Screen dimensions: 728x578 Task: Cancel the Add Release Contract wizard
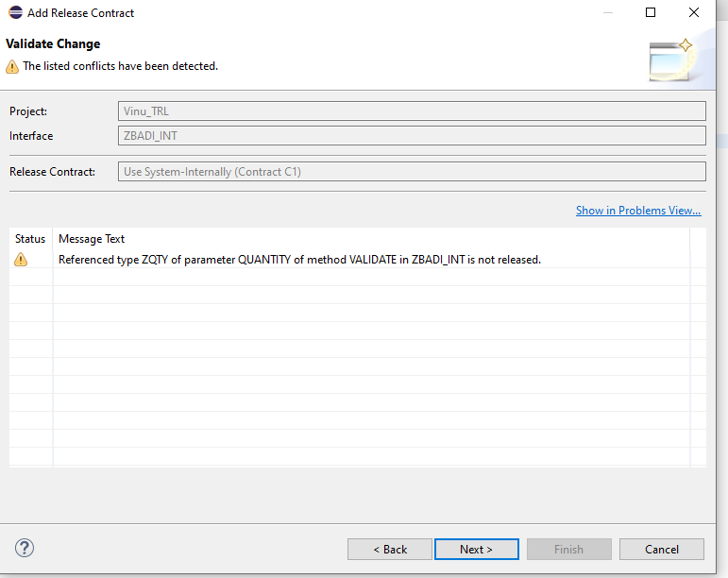tap(662, 550)
